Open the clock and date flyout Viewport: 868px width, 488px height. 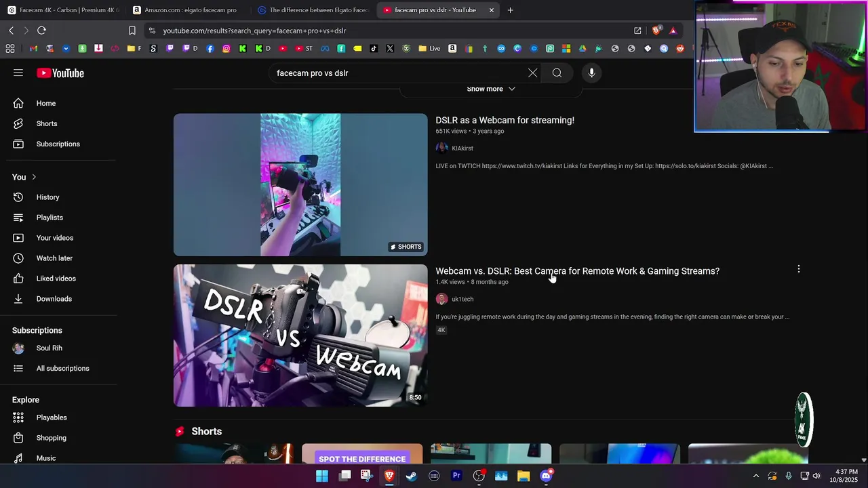coord(843,476)
